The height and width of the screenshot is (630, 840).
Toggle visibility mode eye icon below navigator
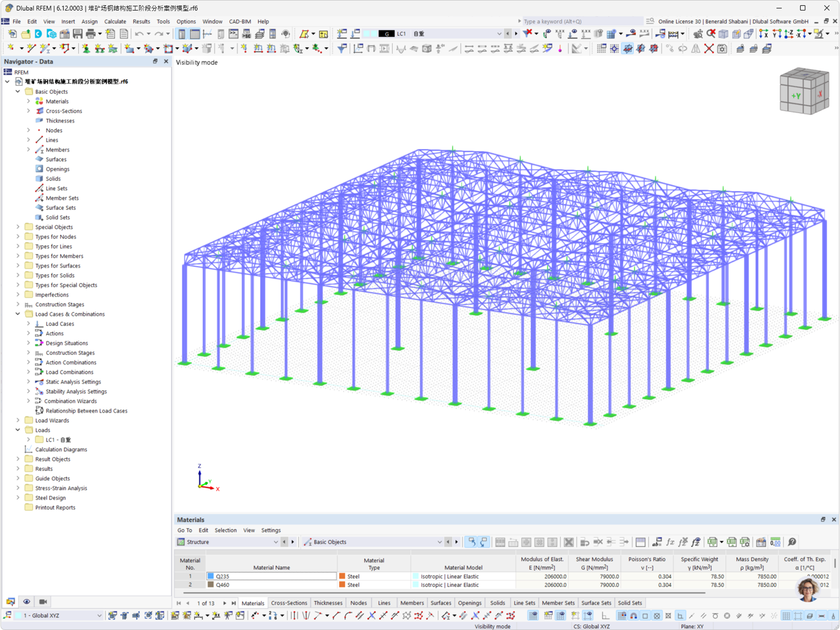(27, 601)
